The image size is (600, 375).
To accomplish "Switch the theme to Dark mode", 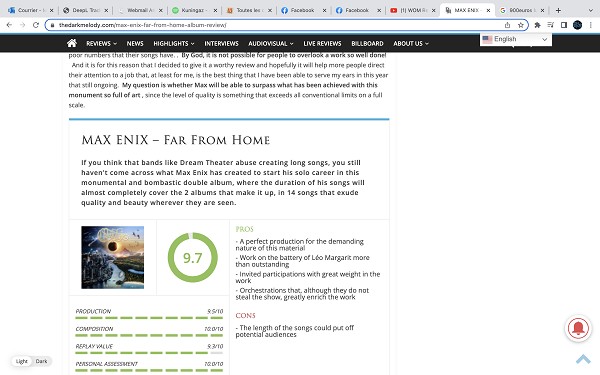I will click(41, 361).
